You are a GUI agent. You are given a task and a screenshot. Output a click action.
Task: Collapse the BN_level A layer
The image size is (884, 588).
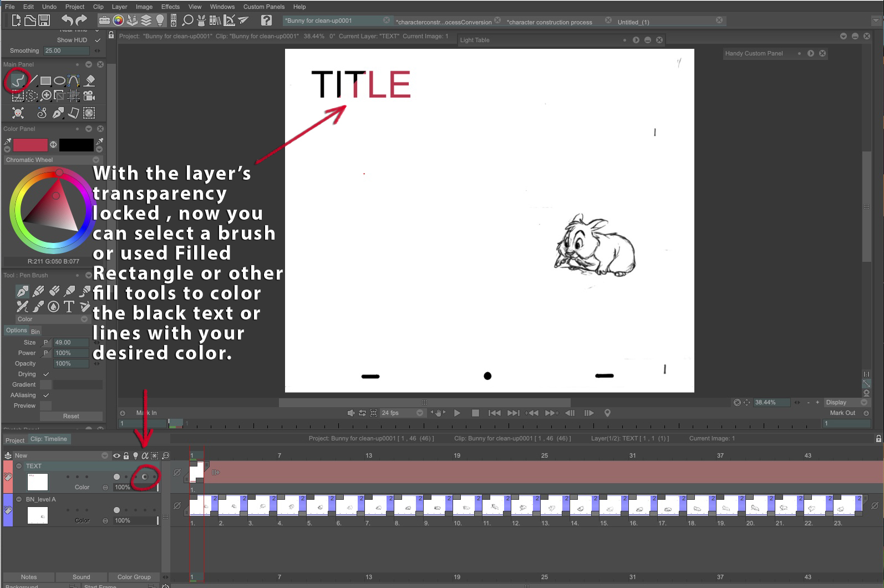pos(19,499)
